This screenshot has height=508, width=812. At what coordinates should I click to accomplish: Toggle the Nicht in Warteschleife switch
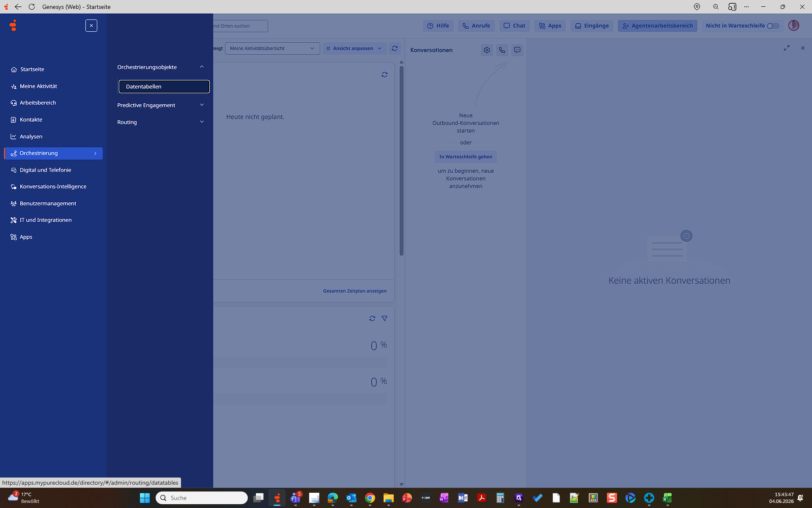pyautogui.click(x=773, y=26)
